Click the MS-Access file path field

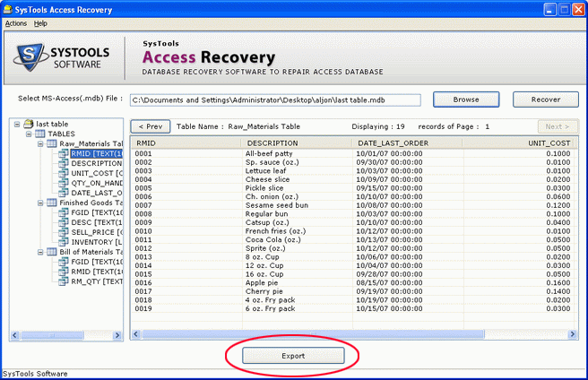275,100
